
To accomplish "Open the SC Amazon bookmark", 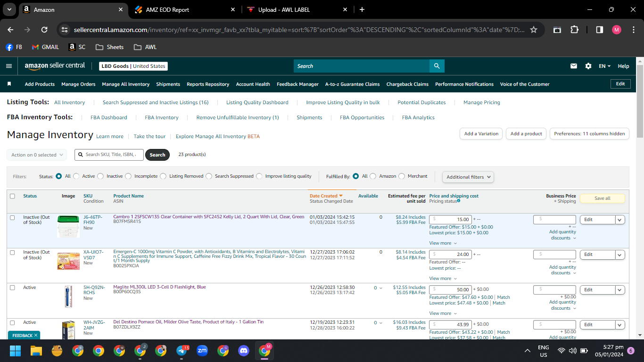I will coord(77,47).
